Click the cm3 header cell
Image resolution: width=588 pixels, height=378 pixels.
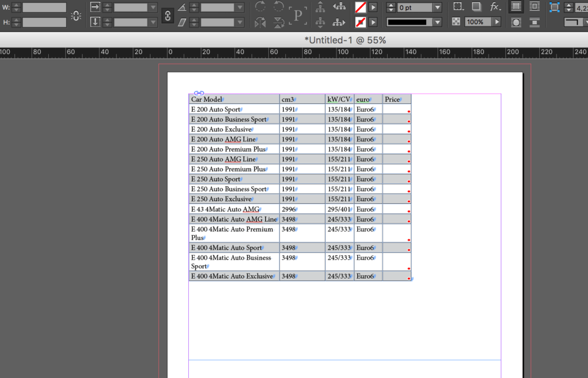(x=302, y=99)
